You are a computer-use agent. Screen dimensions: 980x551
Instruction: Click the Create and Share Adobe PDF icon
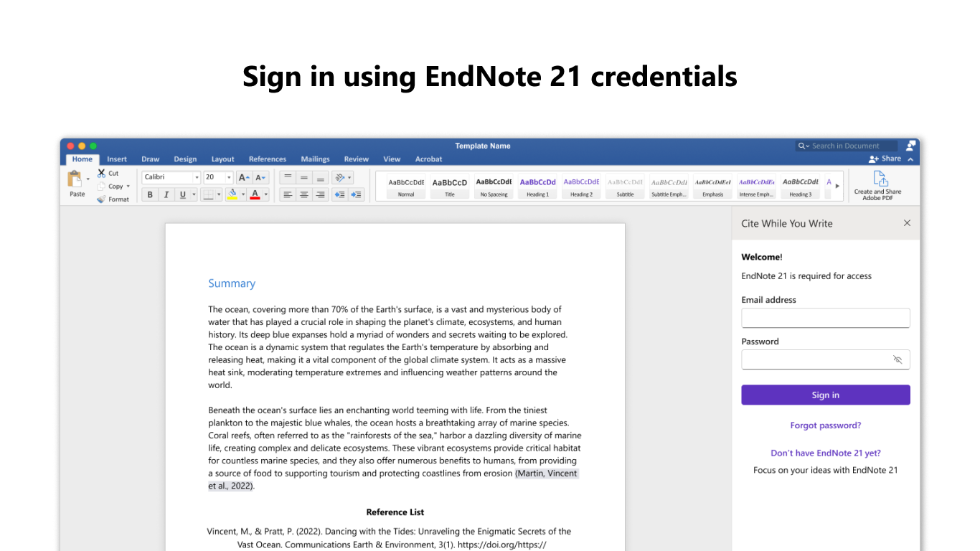[880, 178]
